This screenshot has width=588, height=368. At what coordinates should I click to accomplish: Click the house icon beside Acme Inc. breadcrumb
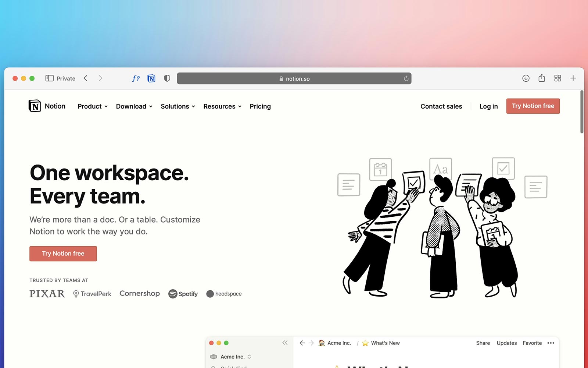(322, 343)
